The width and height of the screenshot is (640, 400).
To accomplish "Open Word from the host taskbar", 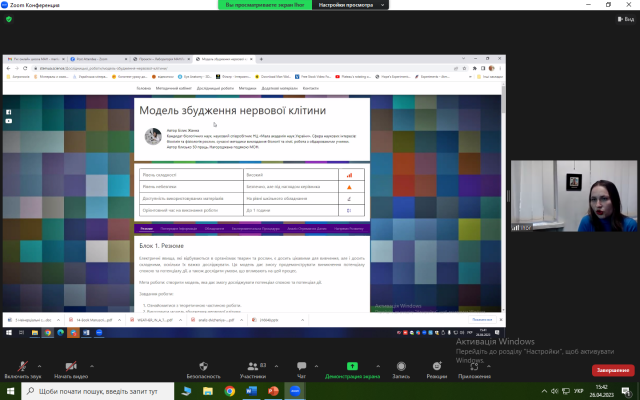I will click(x=251, y=391).
